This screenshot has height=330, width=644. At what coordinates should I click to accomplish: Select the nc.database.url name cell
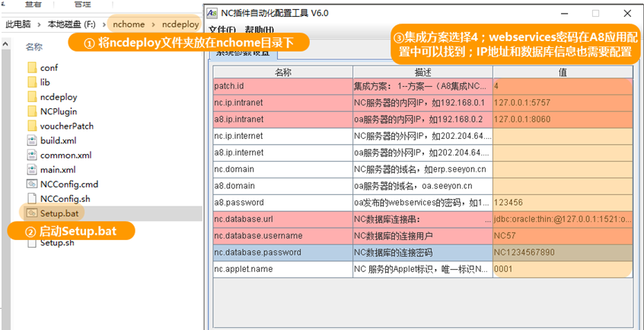click(283, 219)
